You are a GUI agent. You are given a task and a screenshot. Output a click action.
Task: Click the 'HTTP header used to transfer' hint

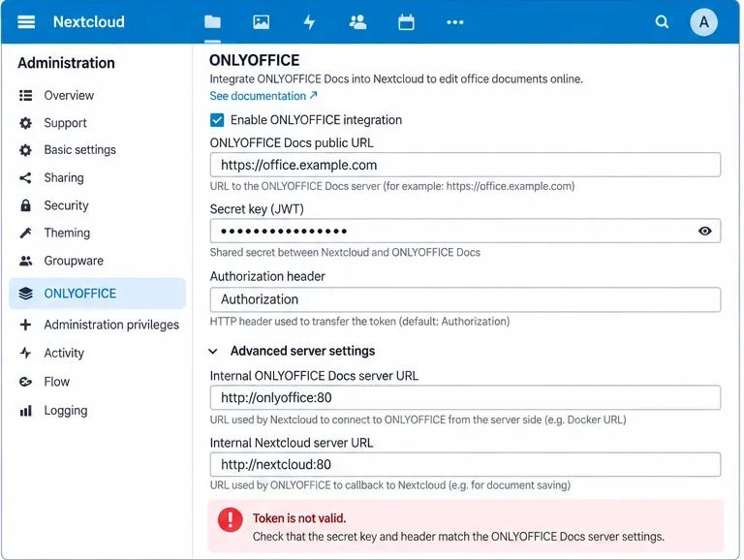[x=359, y=322]
